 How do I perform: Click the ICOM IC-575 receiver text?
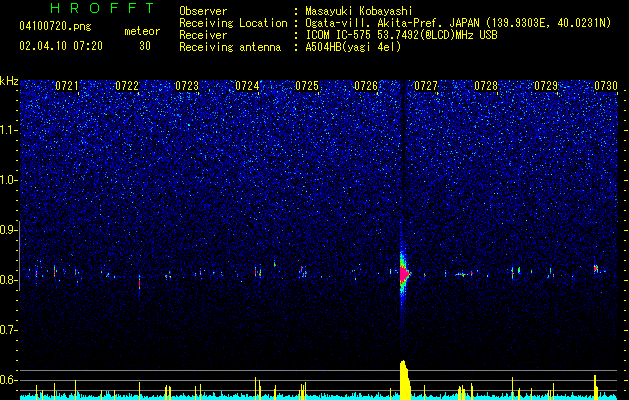point(401,35)
